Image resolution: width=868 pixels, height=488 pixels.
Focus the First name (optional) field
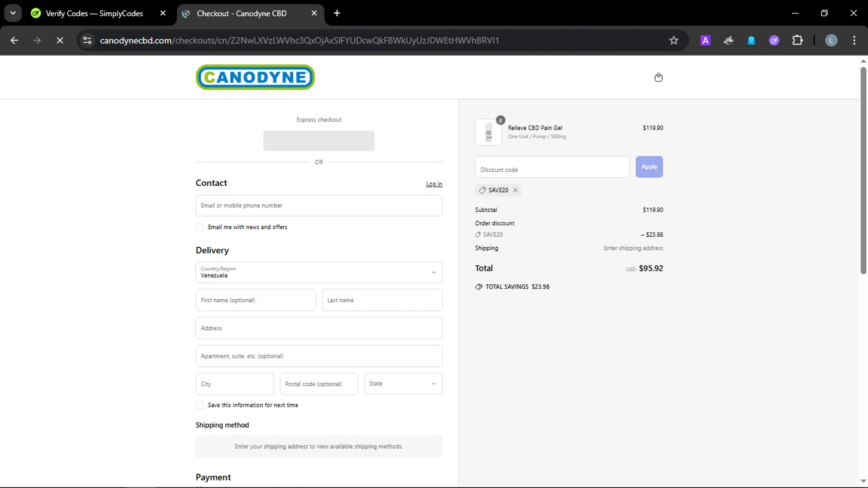pos(256,300)
